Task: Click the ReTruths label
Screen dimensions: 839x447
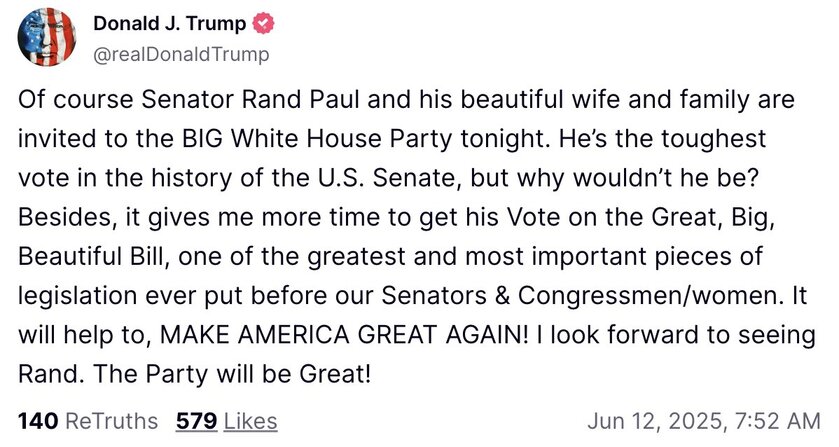Action: coord(111,421)
